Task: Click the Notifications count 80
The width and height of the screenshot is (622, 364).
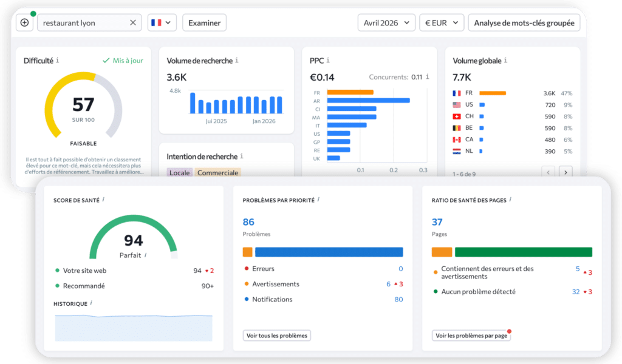Action: [x=398, y=300]
